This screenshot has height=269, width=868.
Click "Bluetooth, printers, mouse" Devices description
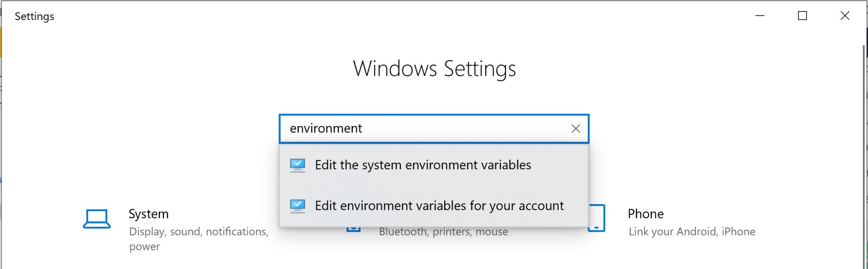443,232
